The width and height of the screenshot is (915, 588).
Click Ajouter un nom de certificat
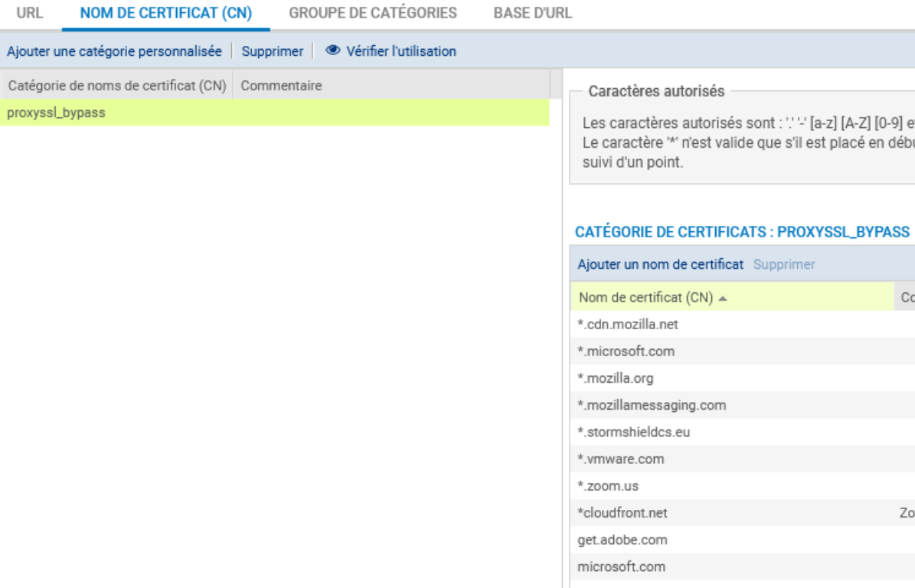[660, 264]
